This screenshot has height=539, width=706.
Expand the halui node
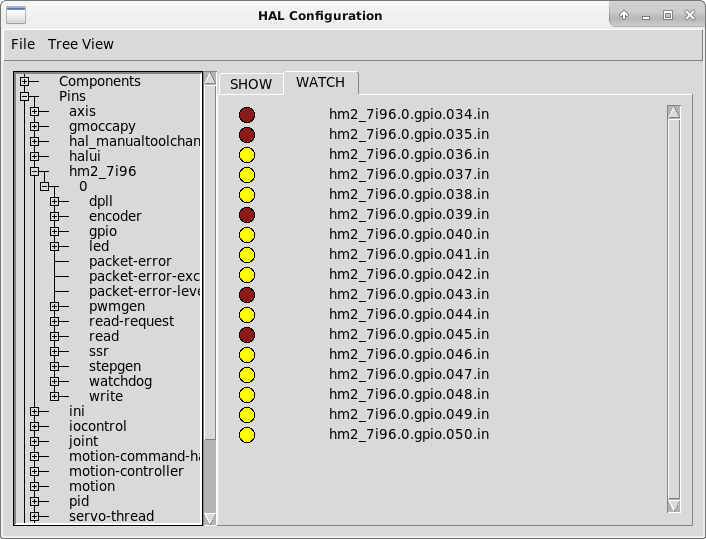(x=35, y=156)
